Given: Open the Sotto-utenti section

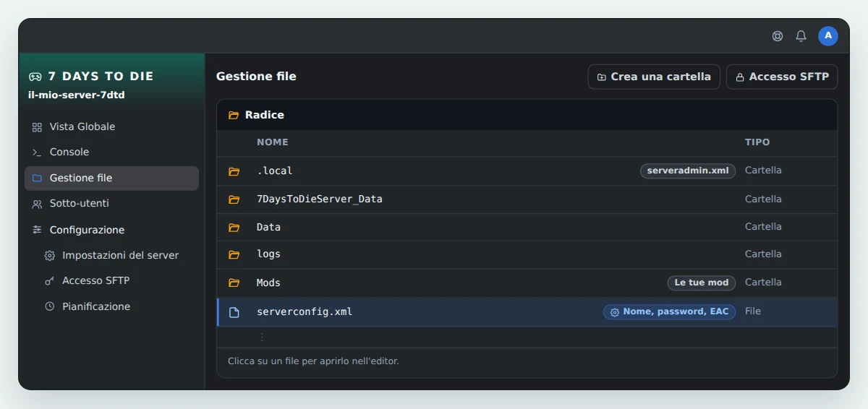Looking at the screenshot, I should tap(111, 204).
